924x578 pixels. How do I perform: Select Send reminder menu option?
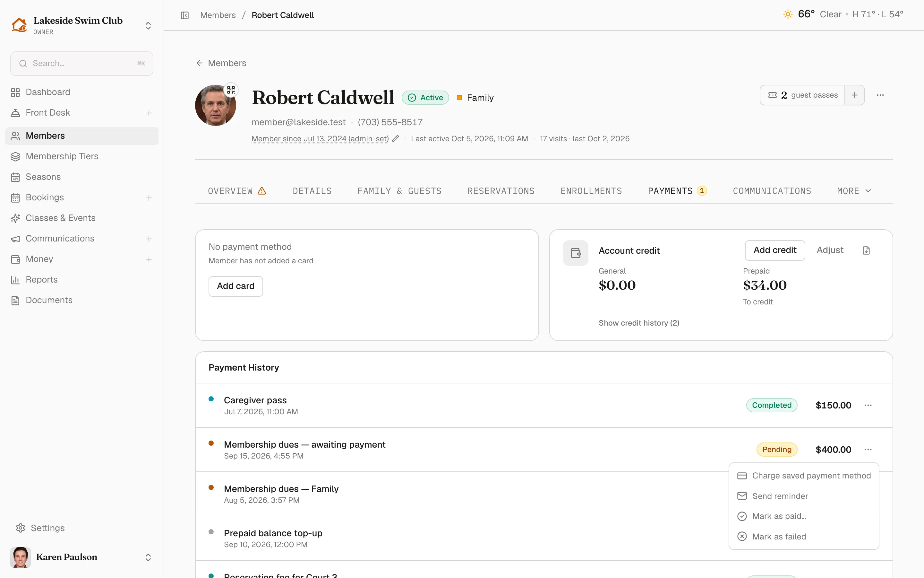point(804,496)
